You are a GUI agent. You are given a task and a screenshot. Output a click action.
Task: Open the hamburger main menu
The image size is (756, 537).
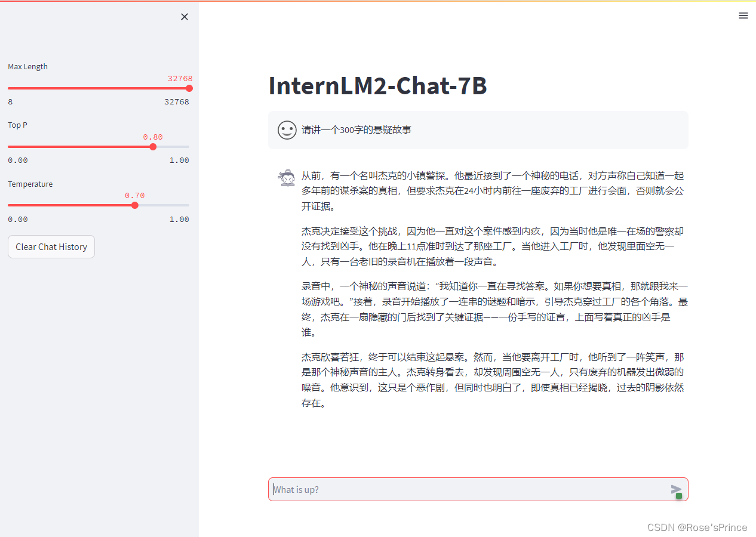[x=743, y=16]
